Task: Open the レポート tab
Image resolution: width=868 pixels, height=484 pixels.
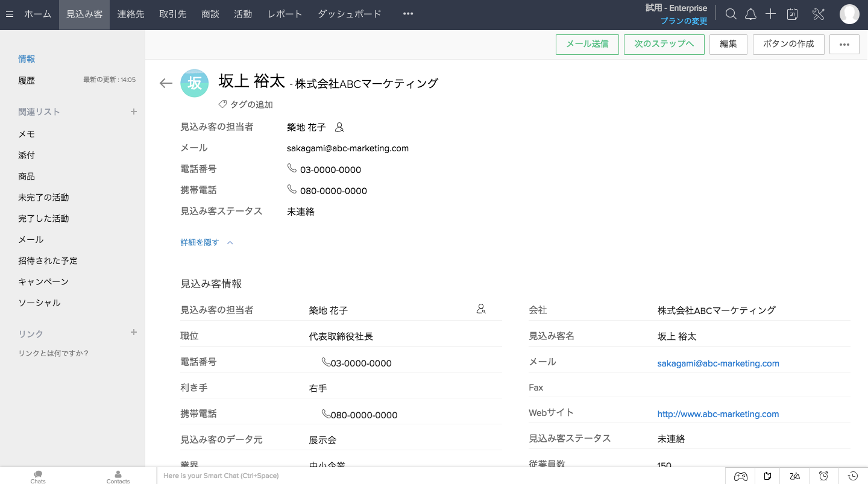Action: [x=285, y=14]
